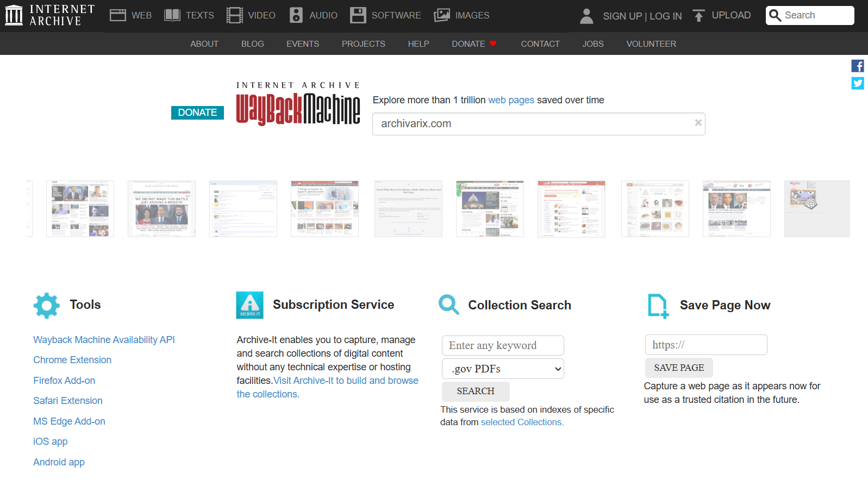The width and height of the screenshot is (868, 485).
Task: Click the Upload arrow icon
Action: (698, 16)
